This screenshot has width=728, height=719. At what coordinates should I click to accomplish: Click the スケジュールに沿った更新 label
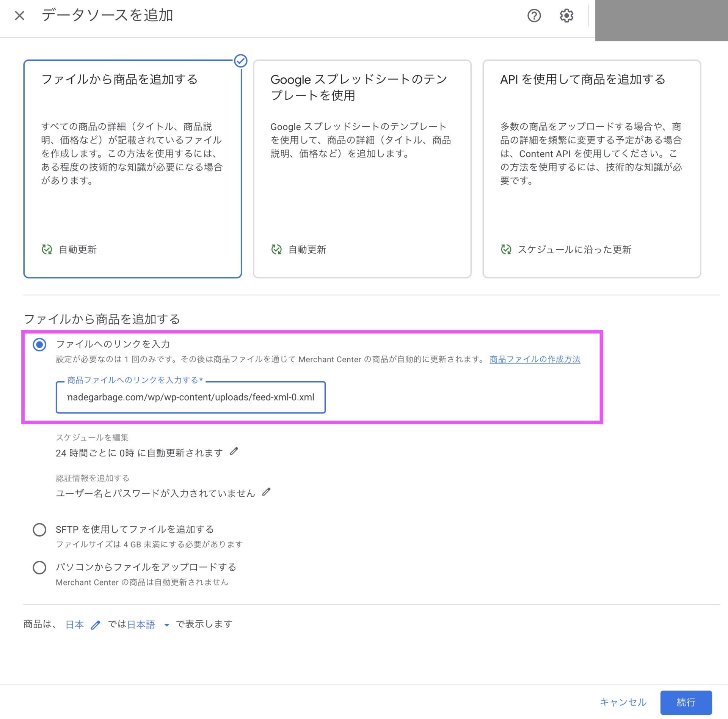[x=574, y=249]
